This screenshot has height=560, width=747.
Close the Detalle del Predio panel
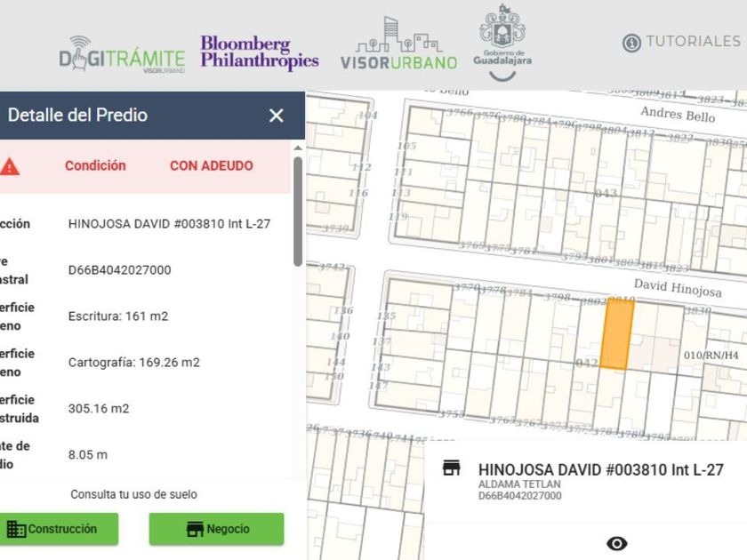[277, 116]
